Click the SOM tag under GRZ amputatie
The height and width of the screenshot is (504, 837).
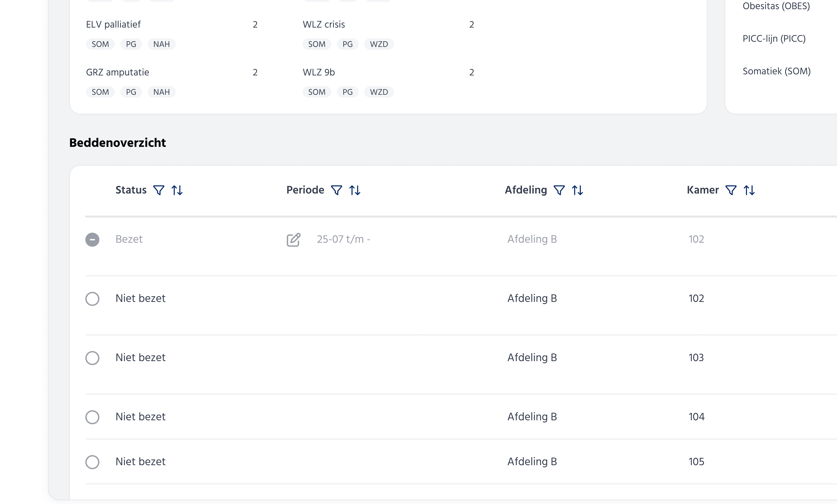(100, 92)
